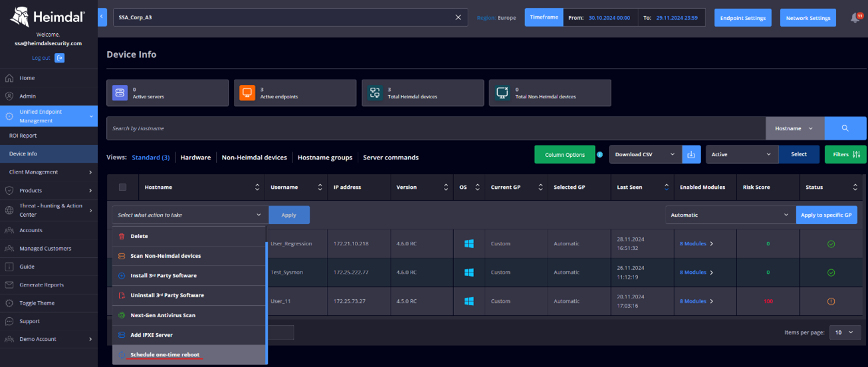The image size is (868, 367).
Task: Click the download CSV arrow icon
Action: click(691, 154)
